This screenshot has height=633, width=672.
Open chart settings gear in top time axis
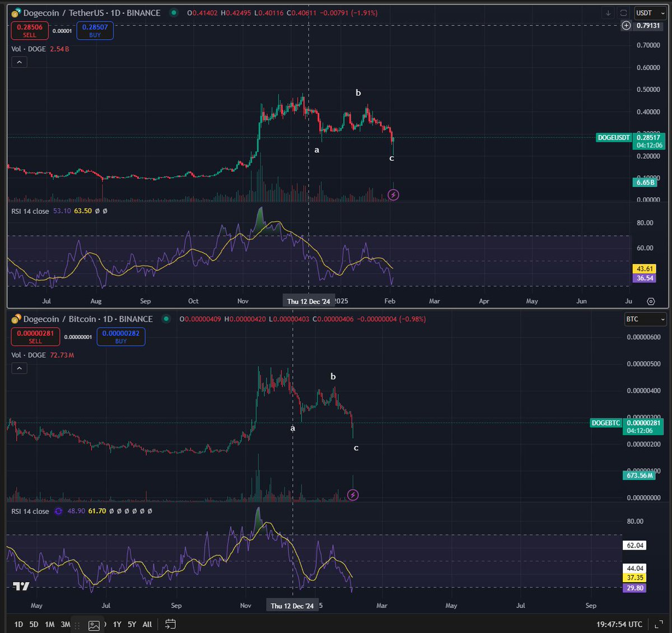tap(651, 301)
